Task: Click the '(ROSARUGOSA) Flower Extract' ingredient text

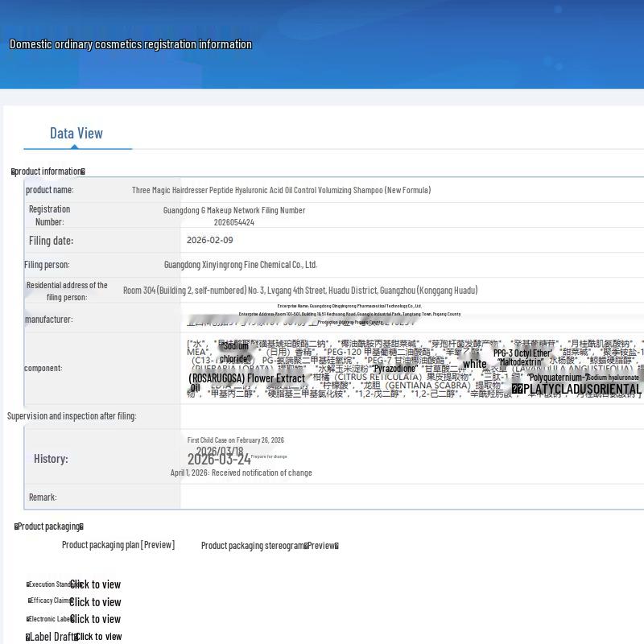Action: coord(247,378)
